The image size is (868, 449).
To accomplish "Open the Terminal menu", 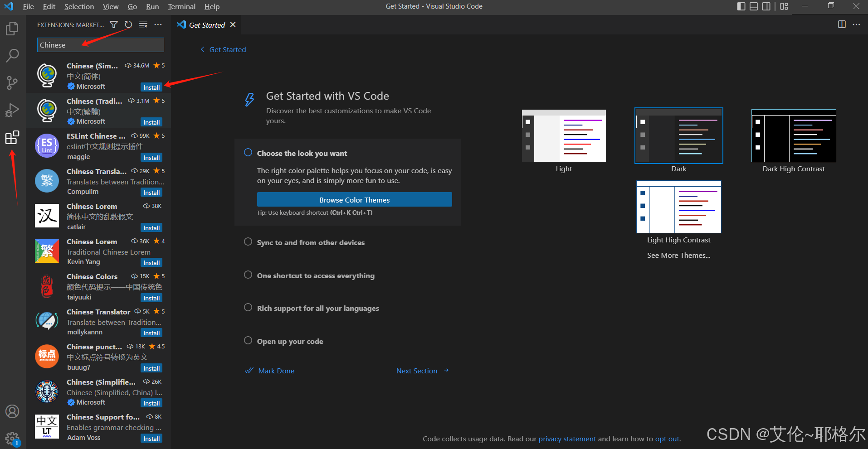I will click(x=181, y=6).
